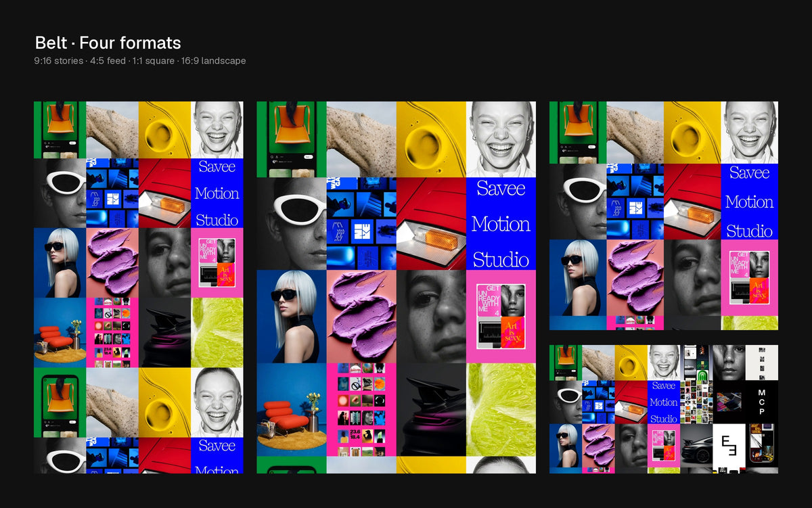Select the white double-E logo tile
The width and height of the screenshot is (812, 508).
pos(729,446)
